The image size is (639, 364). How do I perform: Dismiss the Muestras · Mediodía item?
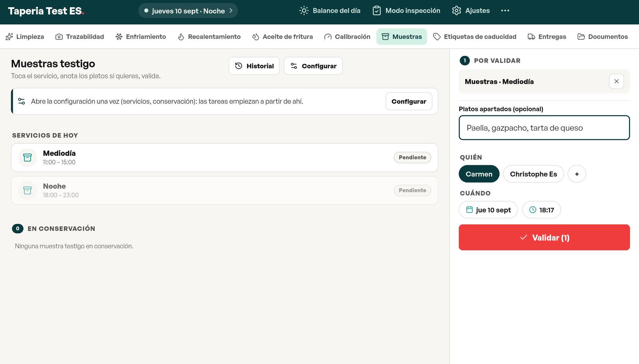pos(616,81)
